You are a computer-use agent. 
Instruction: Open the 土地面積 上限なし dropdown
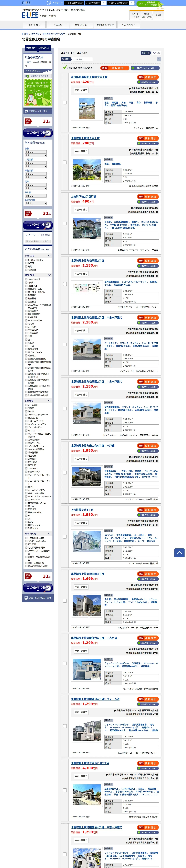tap(36, 167)
